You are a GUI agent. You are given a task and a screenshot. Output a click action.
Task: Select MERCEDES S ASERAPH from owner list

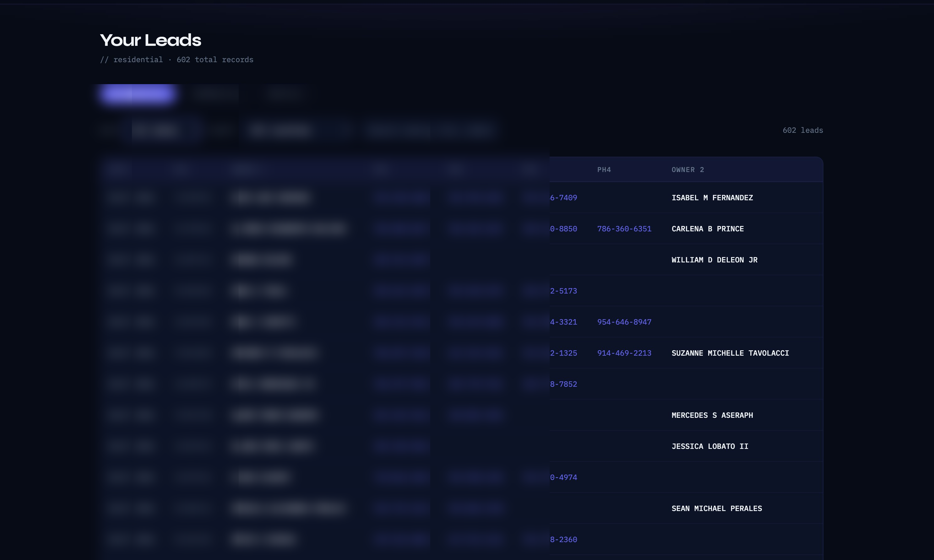click(712, 415)
